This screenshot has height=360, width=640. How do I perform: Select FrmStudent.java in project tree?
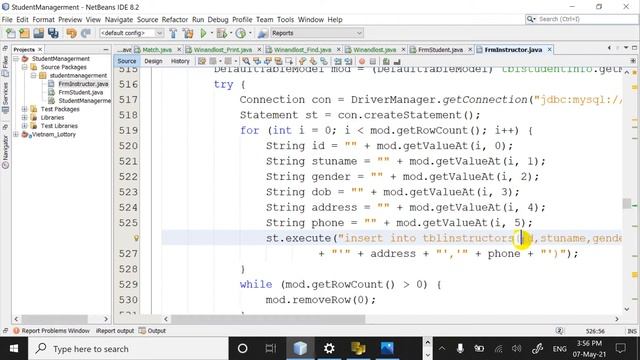click(x=80, y=92)
